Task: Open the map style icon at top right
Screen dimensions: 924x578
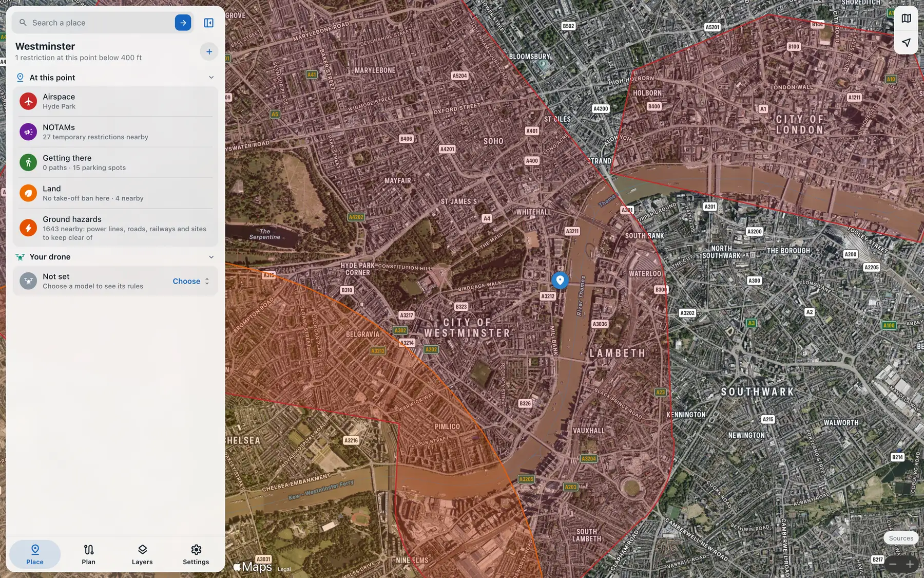Action: pyautogui.click(x=906, y=18)
